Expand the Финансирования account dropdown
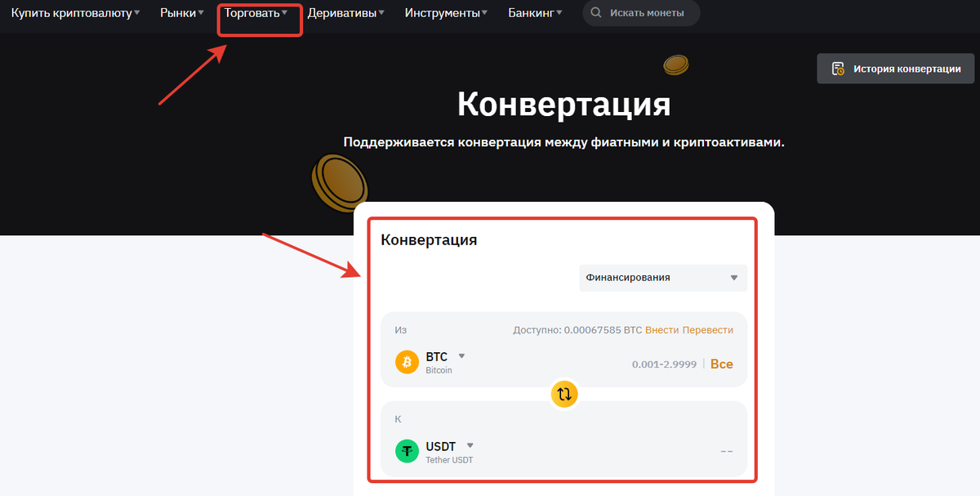This screenshot has height=496, width=980. 663,278
